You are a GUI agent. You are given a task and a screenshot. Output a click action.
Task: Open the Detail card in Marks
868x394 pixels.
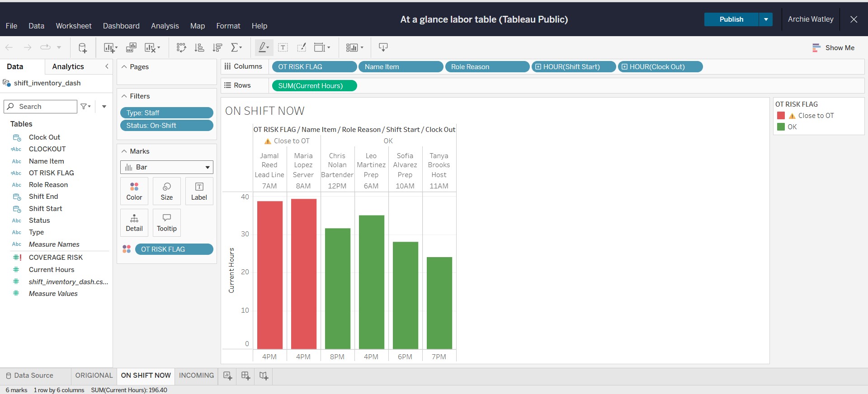coord(134,223)
